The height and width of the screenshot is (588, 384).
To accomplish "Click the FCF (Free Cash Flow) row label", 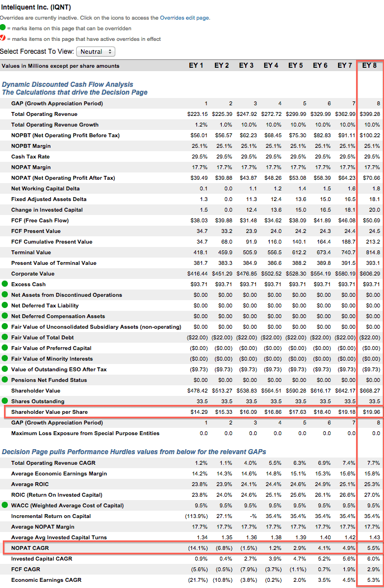I will coord(40,221).
